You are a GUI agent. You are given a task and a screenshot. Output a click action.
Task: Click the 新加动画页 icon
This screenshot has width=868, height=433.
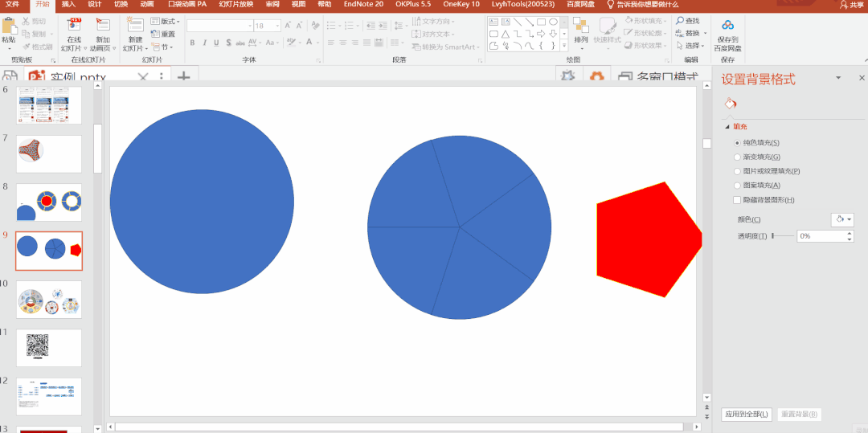point(103,26)
